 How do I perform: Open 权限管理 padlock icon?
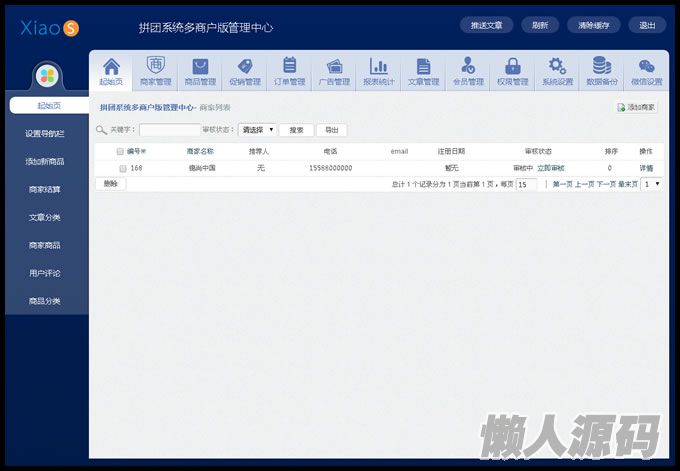tap(513, 71)
